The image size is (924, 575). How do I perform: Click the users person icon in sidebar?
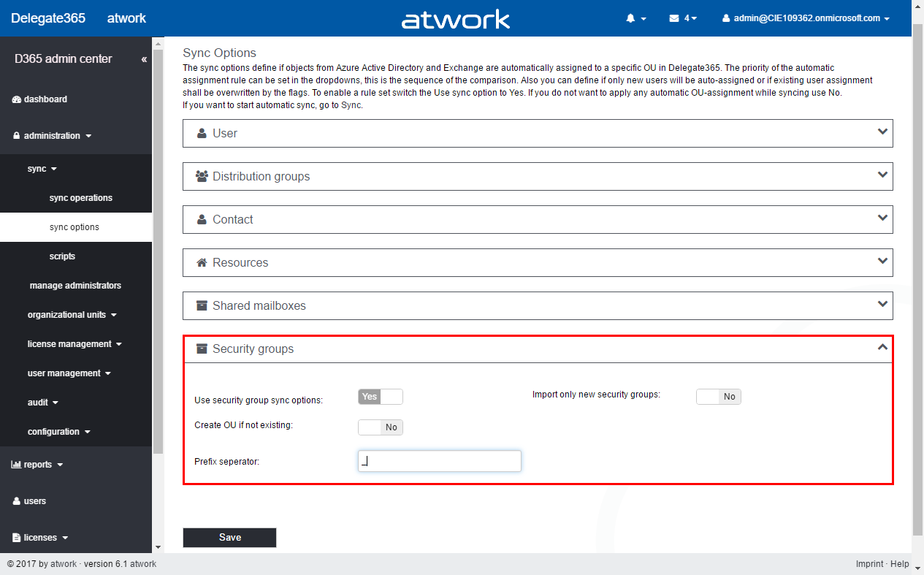pos(17,501)
